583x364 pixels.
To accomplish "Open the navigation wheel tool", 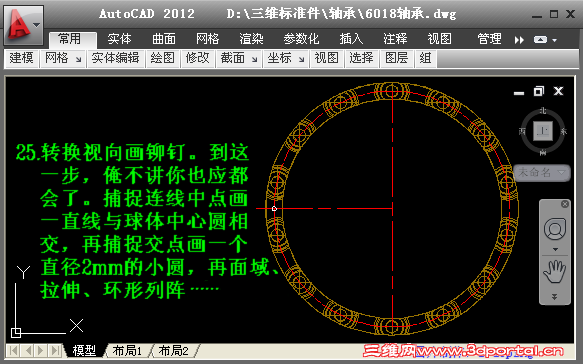I will [555, 229].
